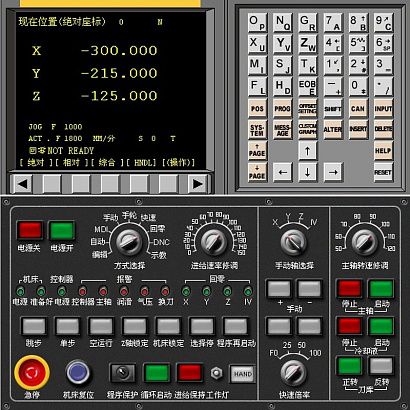This screenshot has width=410, height=410.
Task: Click the green power on (电源开) button
Action: (62, 230)
